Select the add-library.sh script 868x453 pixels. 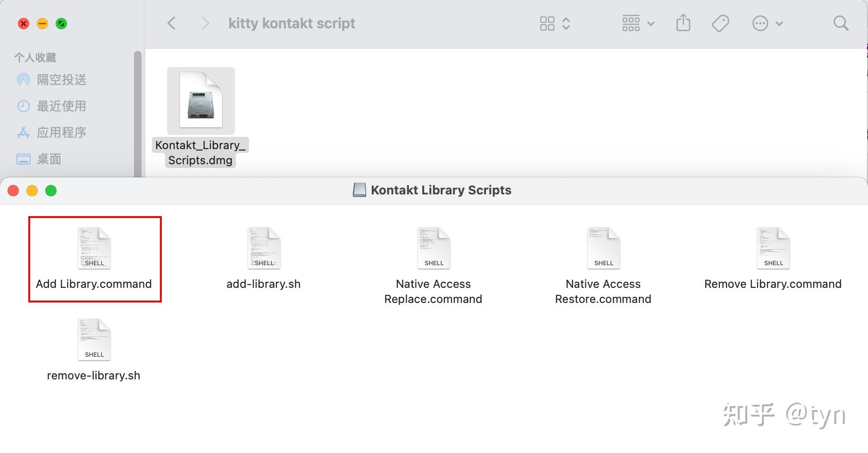pyautogui.click(x=263, y=248)
